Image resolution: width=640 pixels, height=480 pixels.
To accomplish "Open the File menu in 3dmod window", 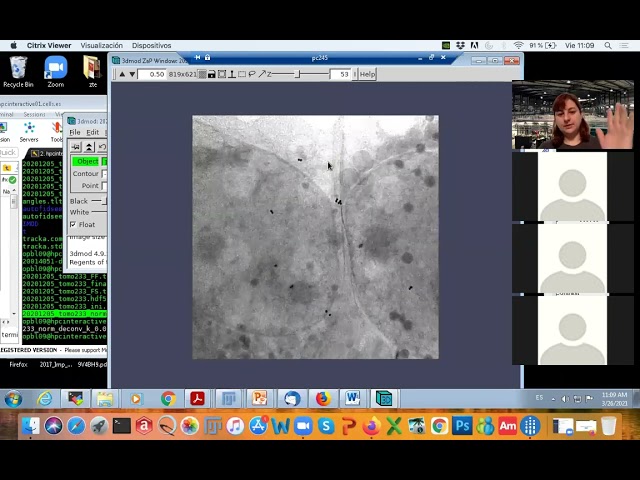I will (75, 132).
